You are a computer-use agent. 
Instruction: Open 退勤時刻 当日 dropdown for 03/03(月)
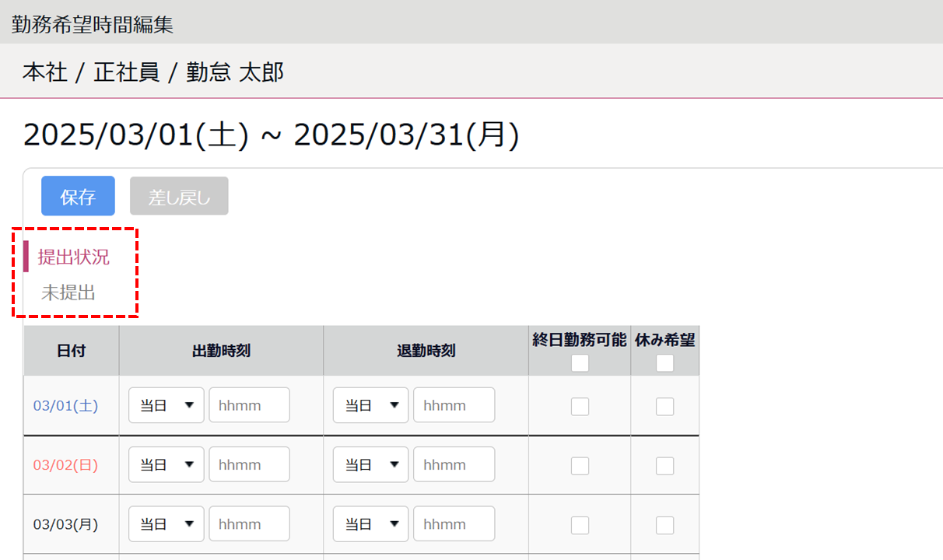pos(371,524)
